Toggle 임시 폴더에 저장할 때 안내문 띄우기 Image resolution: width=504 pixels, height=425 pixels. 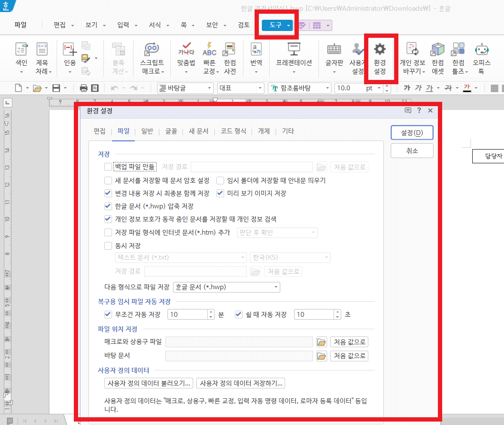pyautogui.click(x=220, y=180)
